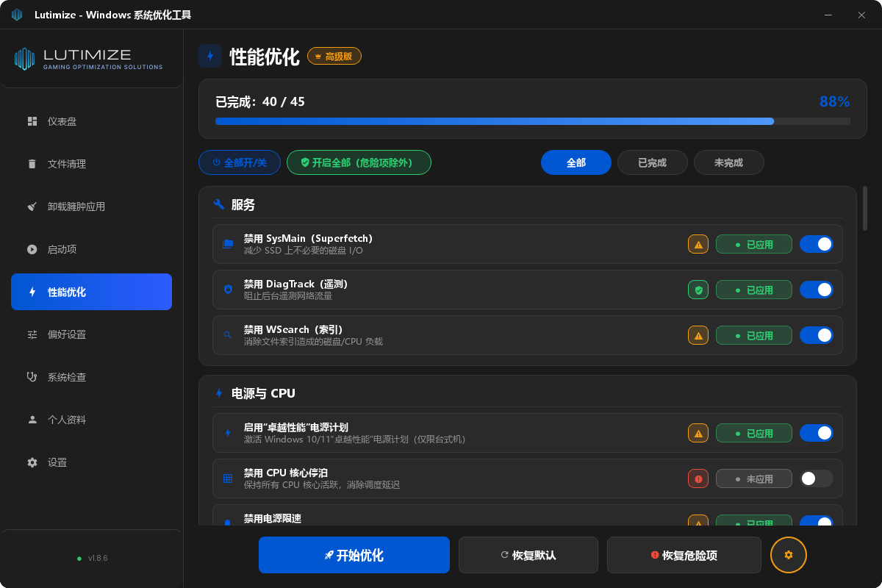This screenshot has width=882, height=588.
Task: Click the warning icon on 卓越性能 power plan row
Action: pos(698,434)
